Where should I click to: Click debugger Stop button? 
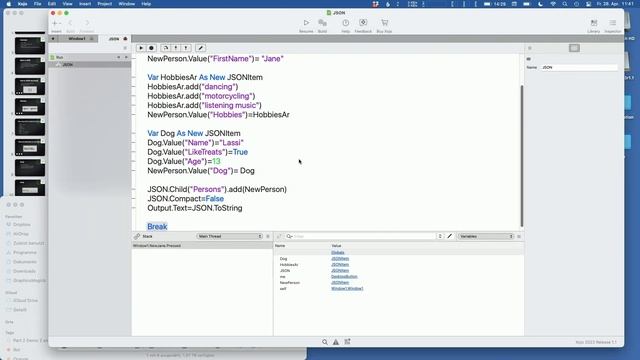(151, 48)
